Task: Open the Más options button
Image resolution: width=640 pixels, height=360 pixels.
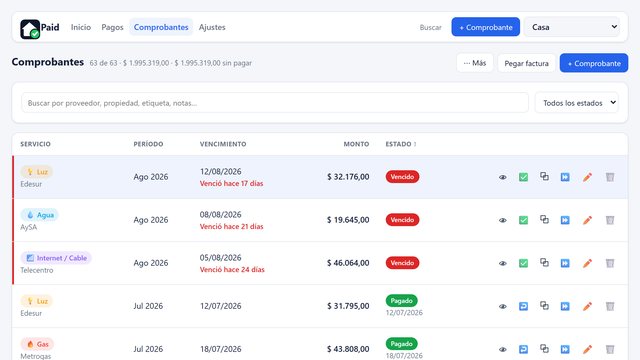Action: tap(475, 63)
